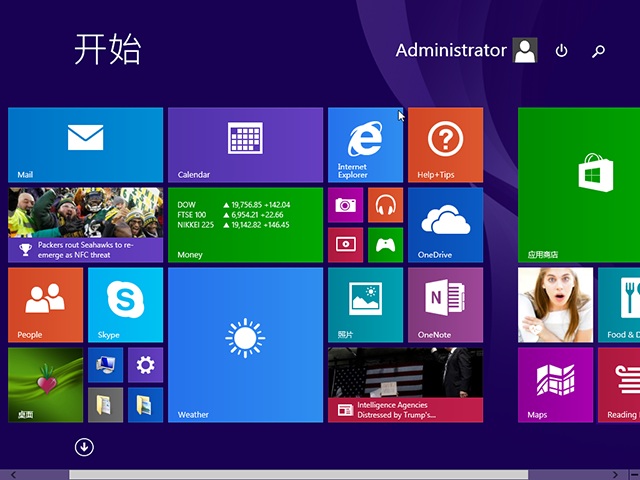Open the folder tile with blue background
Viewport: 640px width, 480px height.
145,405
